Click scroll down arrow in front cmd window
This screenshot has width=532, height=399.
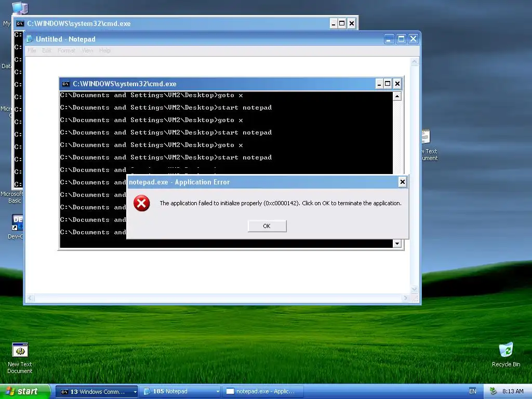click(397, 243)
